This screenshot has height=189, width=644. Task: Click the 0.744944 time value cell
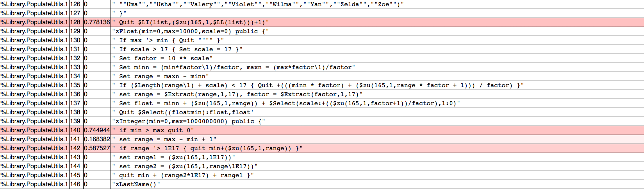click(x=97, y=130)
